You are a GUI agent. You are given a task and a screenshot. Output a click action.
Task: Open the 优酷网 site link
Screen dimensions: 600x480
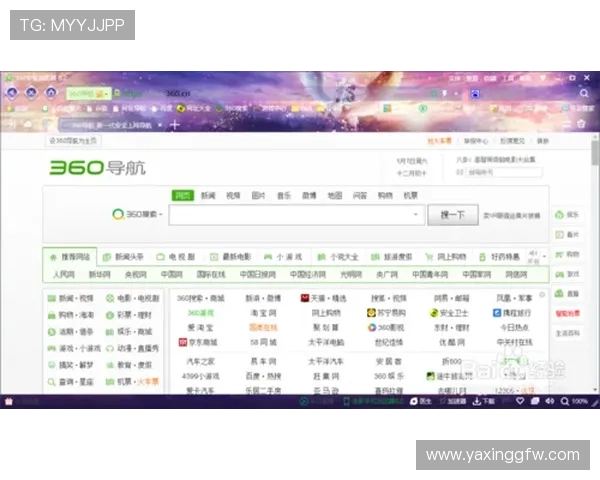[452, 342]
